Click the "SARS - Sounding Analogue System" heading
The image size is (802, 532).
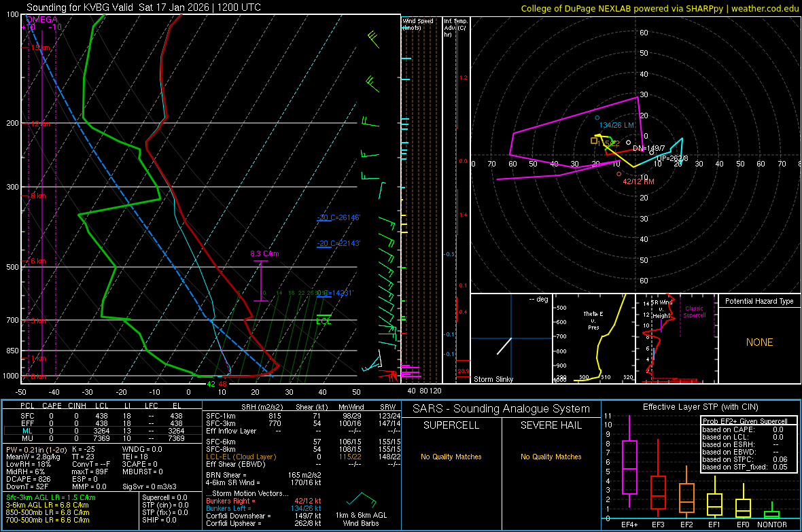pos(502,409)
